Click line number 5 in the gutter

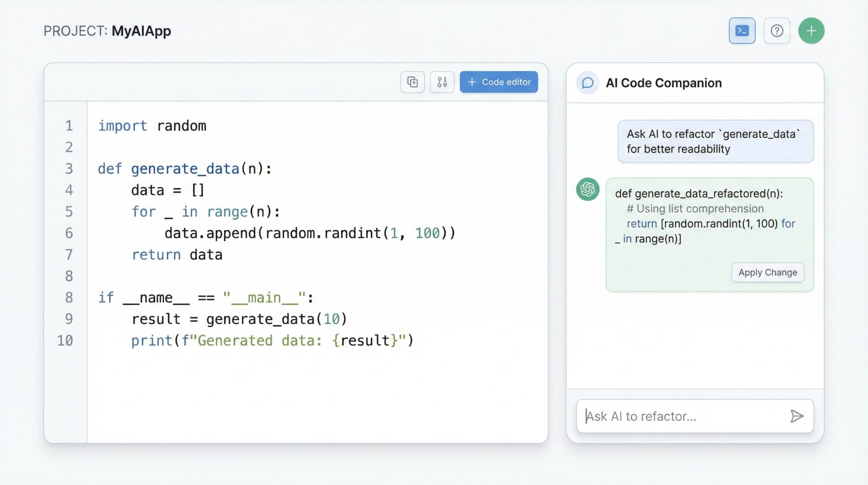pyautogui.click(x=69, y=211)
